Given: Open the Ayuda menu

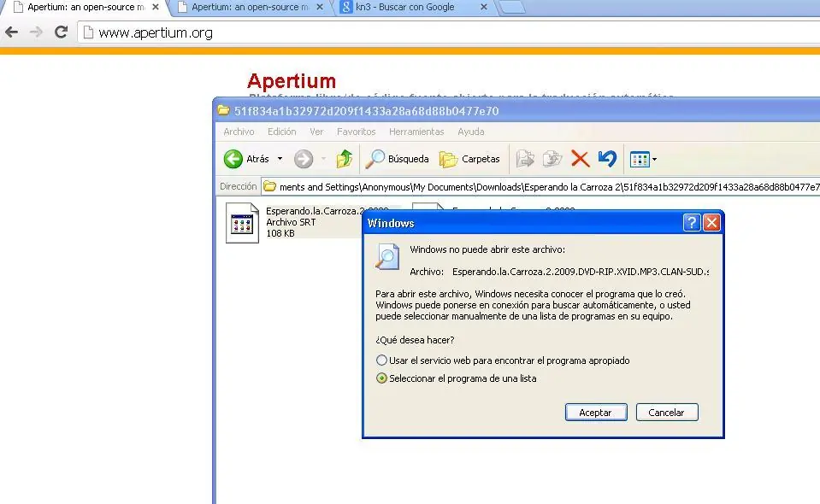Looking at the screenshot, I should tap(470, 132).
